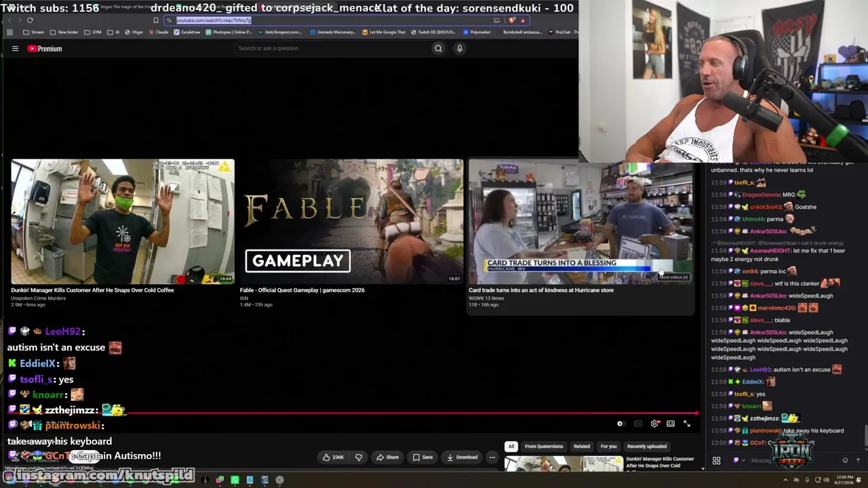Open 'Card trade turns into an act of kindness' title
Screen dimensions: 868x488
pyautogui.click(x=541, y=290)
